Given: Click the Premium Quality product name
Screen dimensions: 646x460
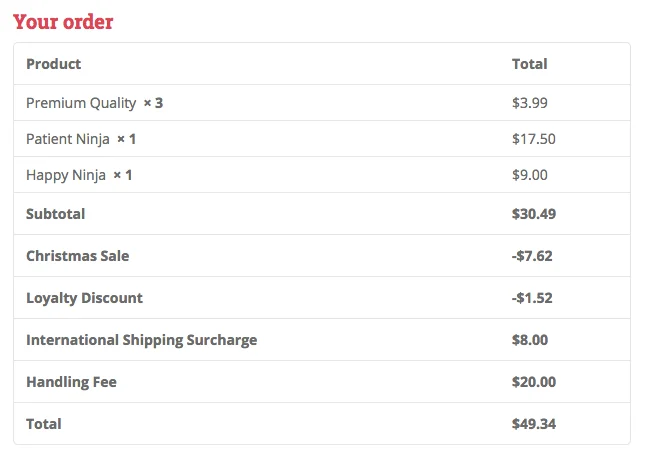Looking at the screenshot, I should (x=81, y=103).
